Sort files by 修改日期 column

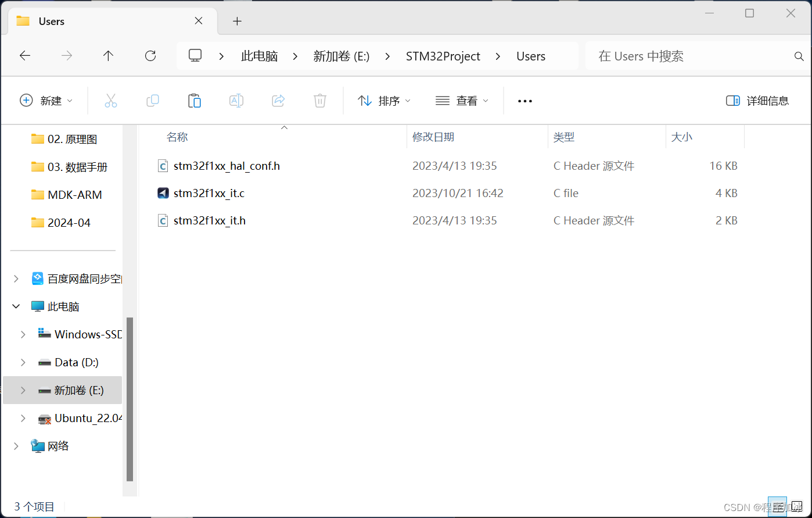pyautogui.click(x=433, y=137)
